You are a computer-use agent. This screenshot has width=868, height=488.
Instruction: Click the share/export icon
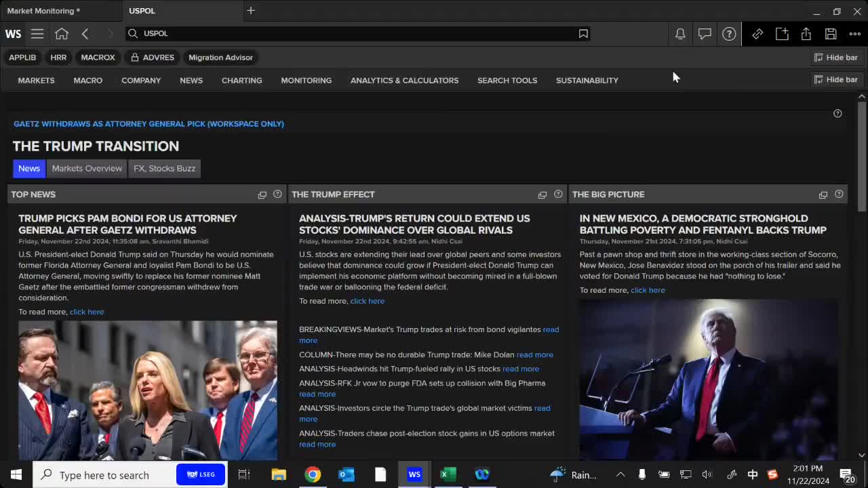[x=806, y=33]
